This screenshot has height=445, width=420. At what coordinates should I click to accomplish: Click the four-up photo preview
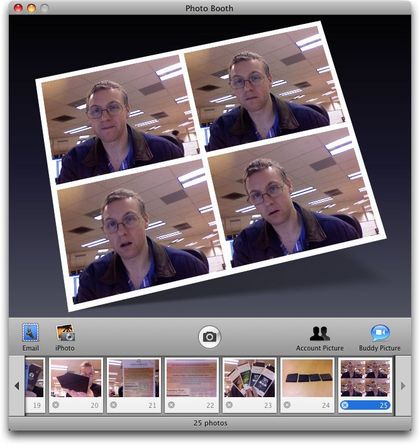(x=211, y=167)
